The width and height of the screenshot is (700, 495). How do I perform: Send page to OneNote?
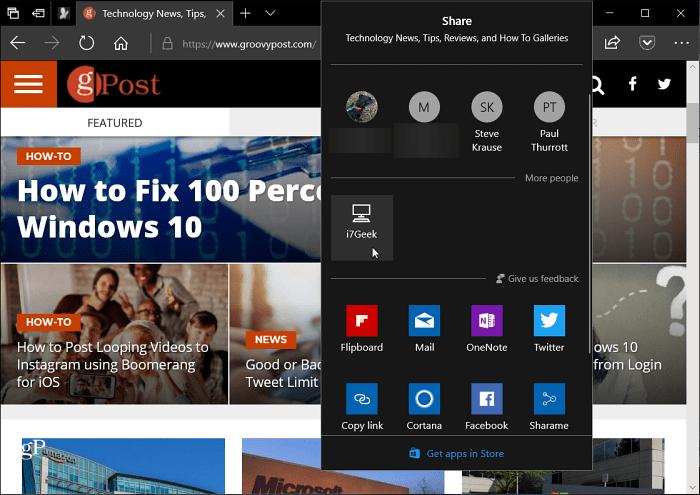487,329
